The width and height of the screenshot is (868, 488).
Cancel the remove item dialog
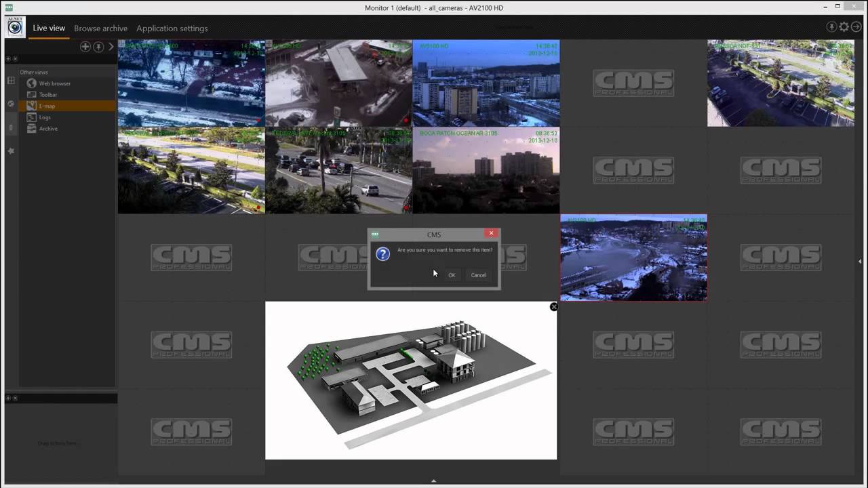point(478,275)
